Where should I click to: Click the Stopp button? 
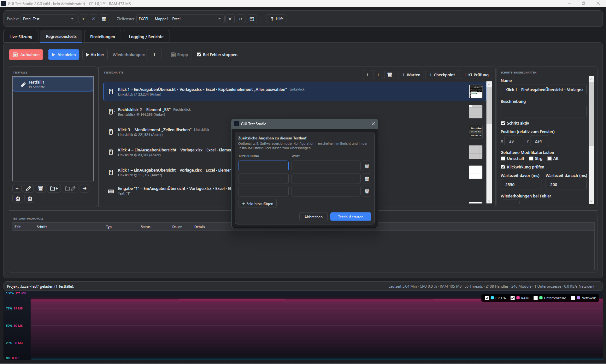click(179, 55)
